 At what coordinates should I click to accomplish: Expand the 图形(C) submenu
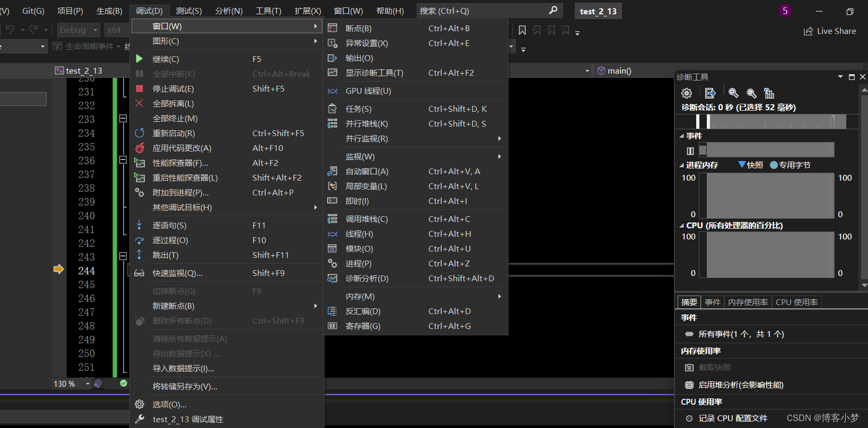(x=227, y=41)
